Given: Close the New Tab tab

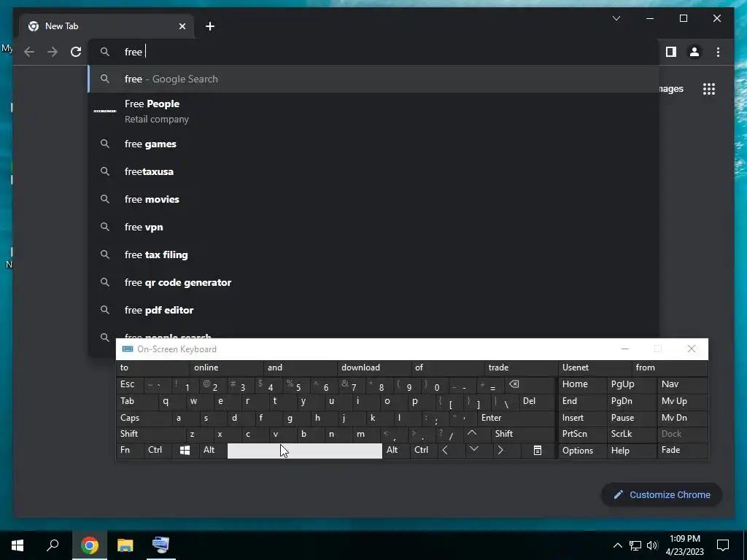Looking at the screenshot, I should (x=182, y=26).
